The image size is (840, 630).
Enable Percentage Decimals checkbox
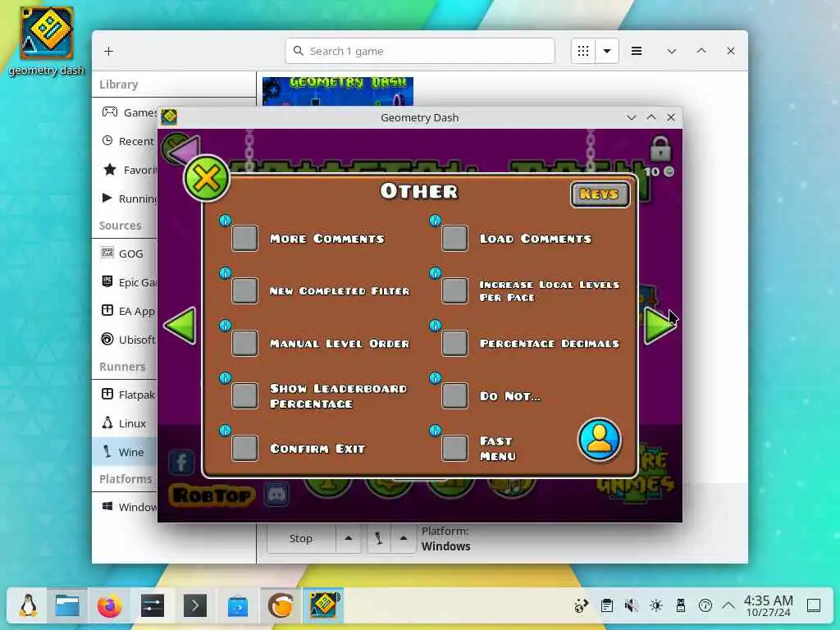pyautogui.click(x=454, y=343)
